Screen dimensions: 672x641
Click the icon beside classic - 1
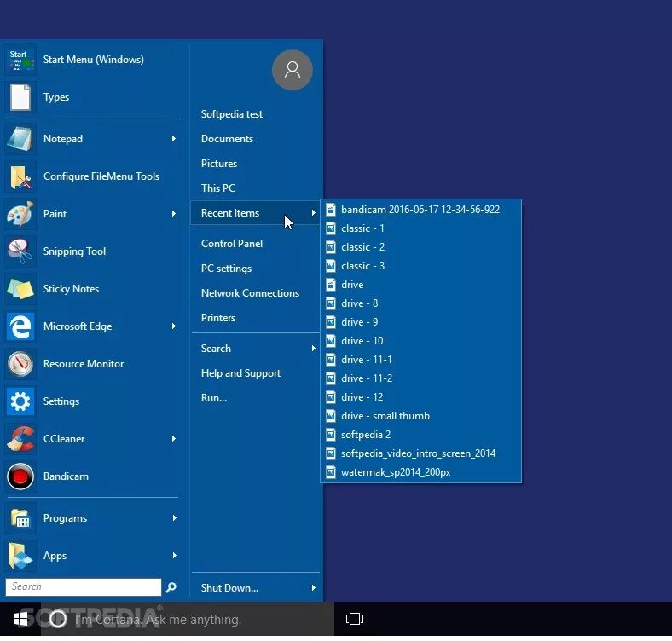point(330,228)
